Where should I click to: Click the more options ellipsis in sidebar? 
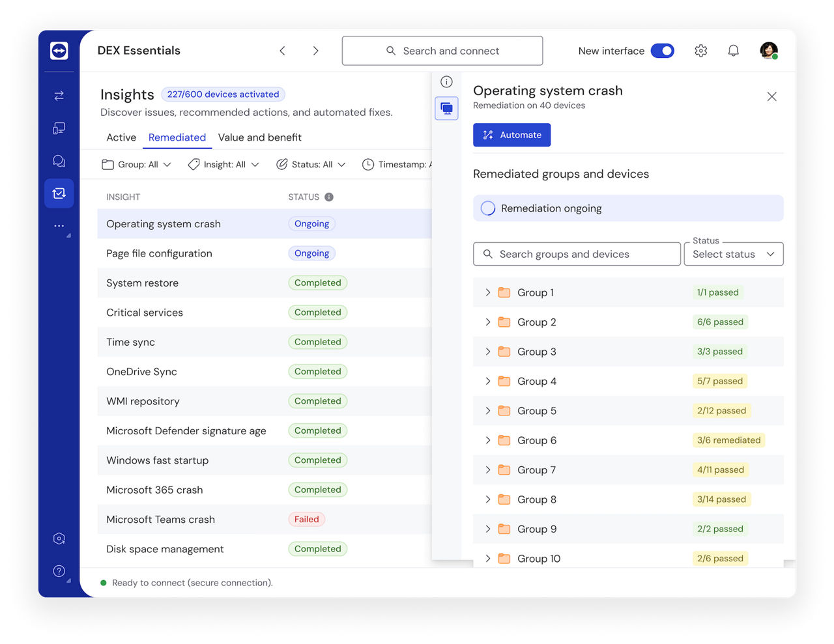[59, 226]
